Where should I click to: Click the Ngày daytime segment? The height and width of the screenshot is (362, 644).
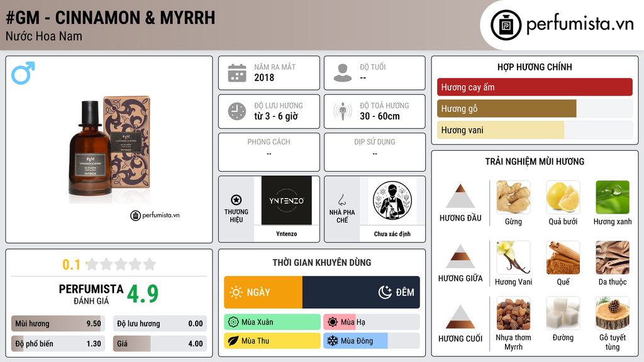pos(264,292)
